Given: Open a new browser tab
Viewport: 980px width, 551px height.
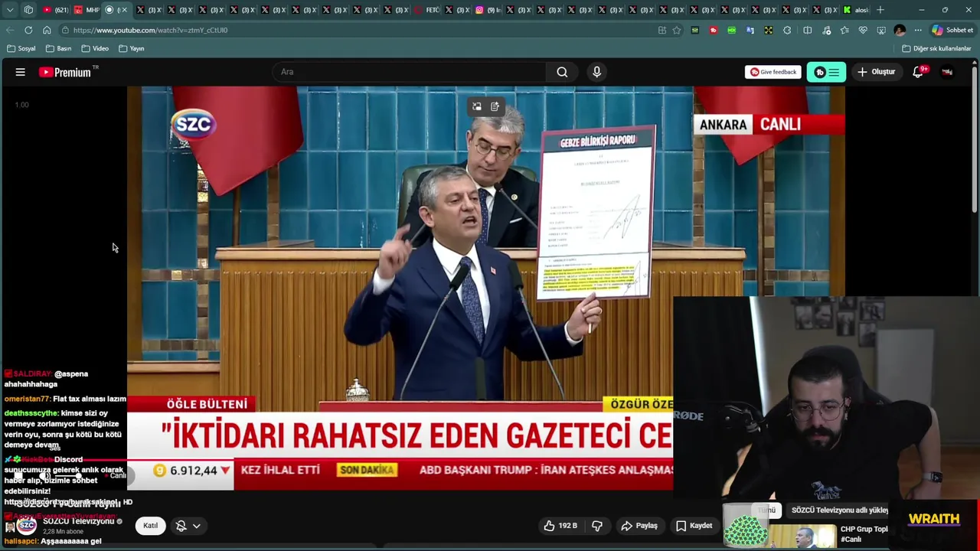Looking at the screenshot, I should (x=880, y=10).
